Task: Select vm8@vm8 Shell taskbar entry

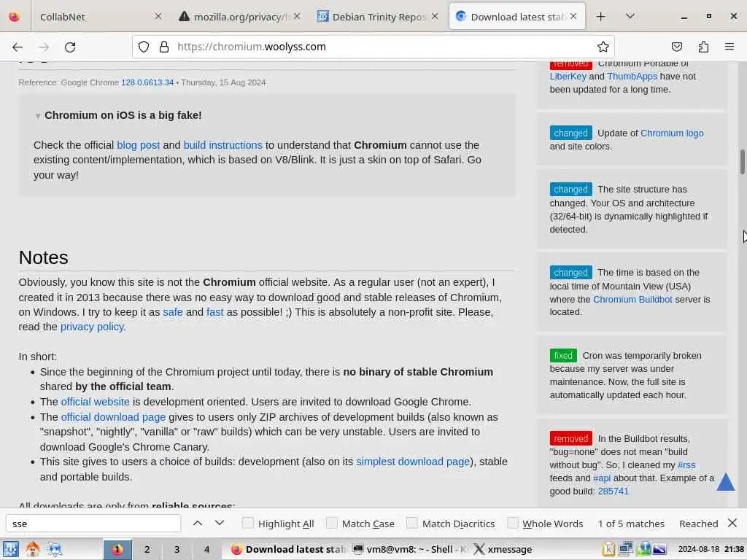Action: tap(410, 549)
